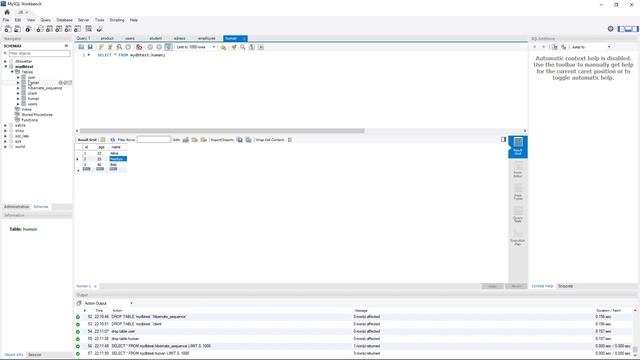Switch to the student tab
This screenshot has height=360, width=640.
click(x=156, y=38)
